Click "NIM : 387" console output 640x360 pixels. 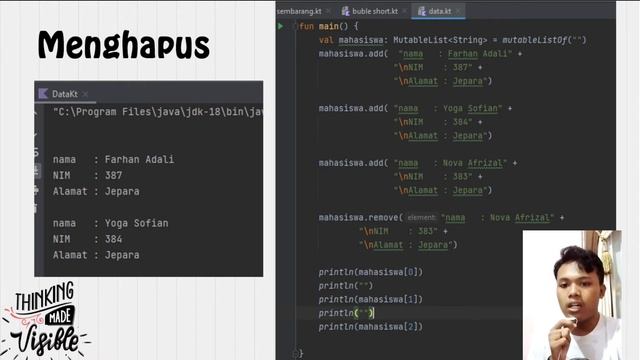87,175
